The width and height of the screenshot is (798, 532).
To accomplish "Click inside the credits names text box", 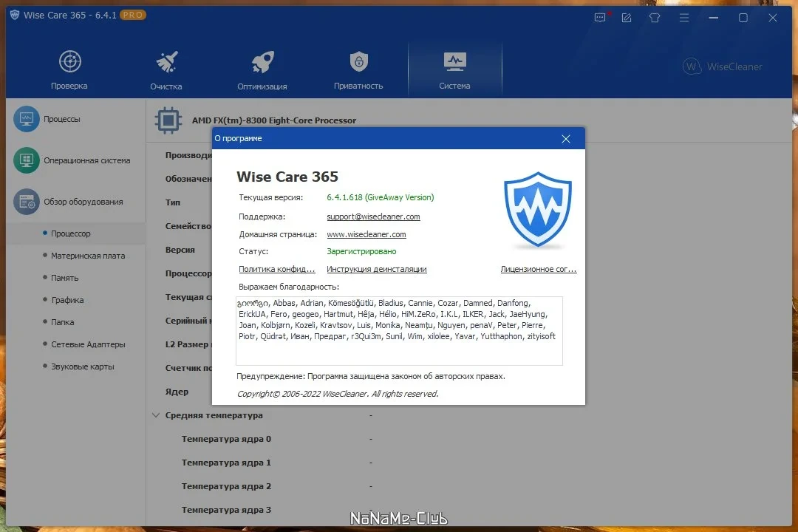I will click(x=399, y=331).
